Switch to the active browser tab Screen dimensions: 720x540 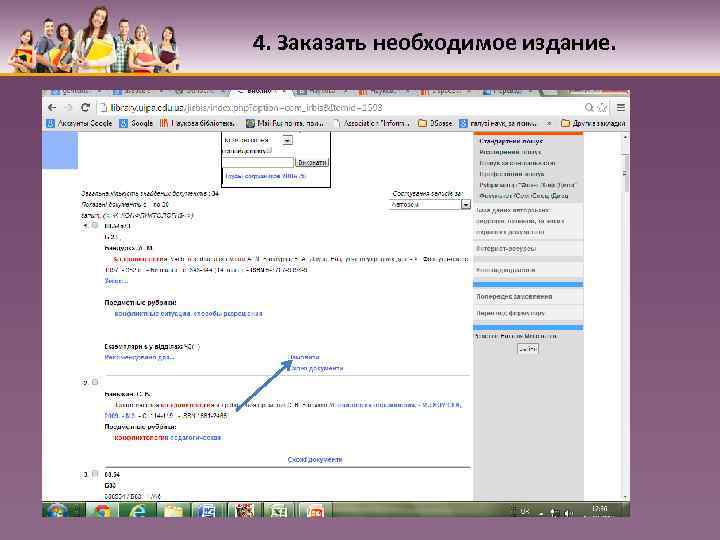tap(258, 92)
